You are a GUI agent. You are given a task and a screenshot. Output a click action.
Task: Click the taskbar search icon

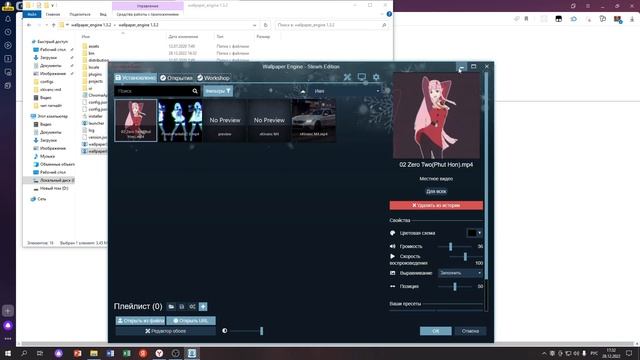(24, 353)
